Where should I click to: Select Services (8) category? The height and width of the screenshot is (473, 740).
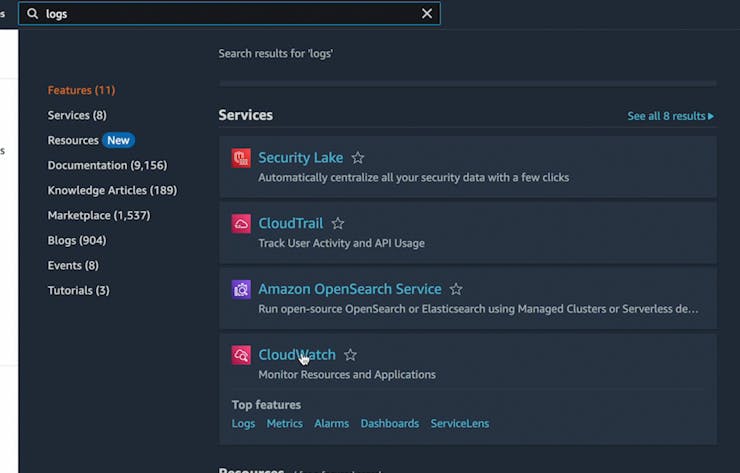tap(77, 115)
